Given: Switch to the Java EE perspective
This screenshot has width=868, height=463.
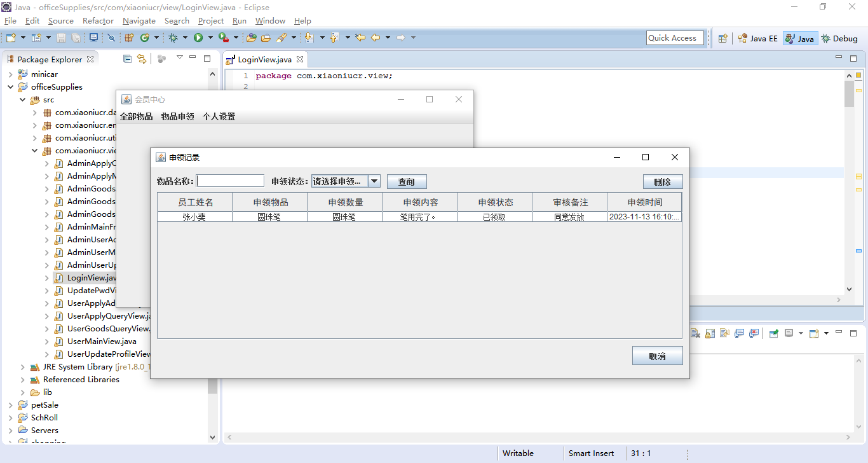Looking at the screenshot, I should pyautogui.click(x=757, y=38).
